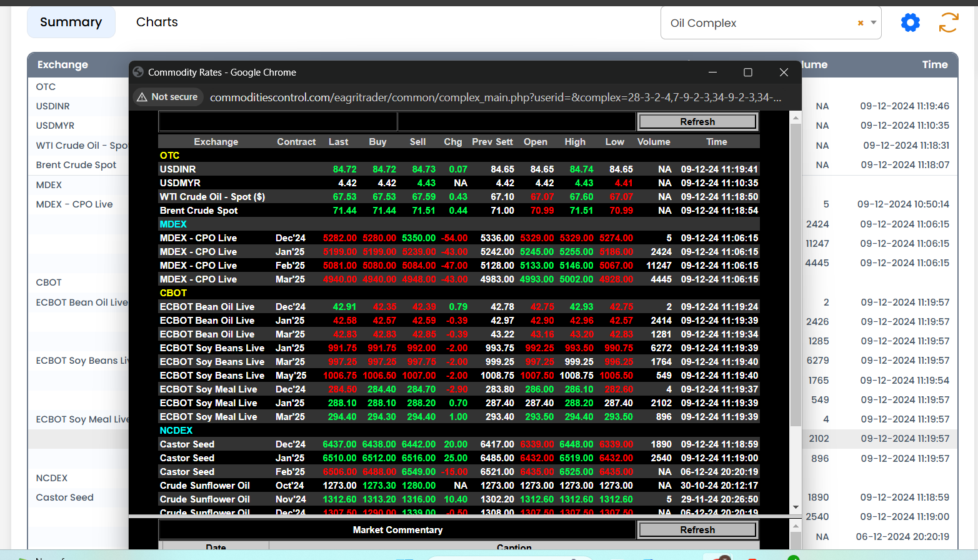Click the MDEX section header in popup
The height and width of the screenshot is (560, 978).
click(x=173, y=224)
